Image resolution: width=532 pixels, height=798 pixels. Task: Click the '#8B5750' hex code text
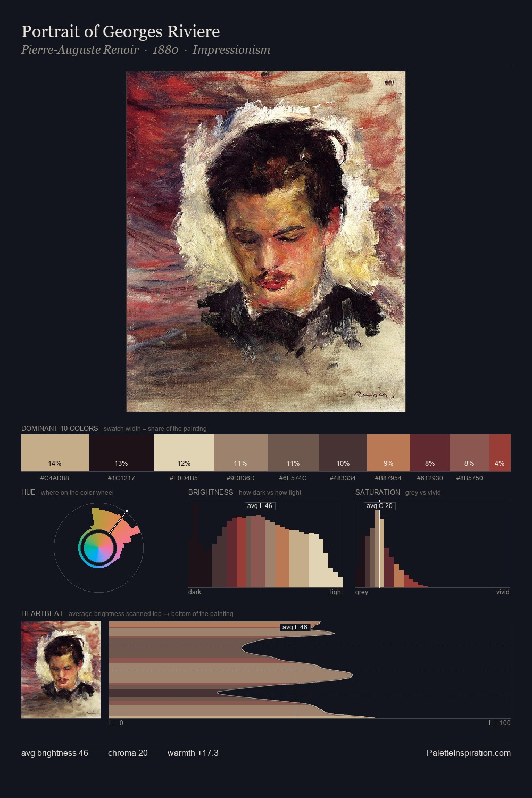click(x=469, y=478)
